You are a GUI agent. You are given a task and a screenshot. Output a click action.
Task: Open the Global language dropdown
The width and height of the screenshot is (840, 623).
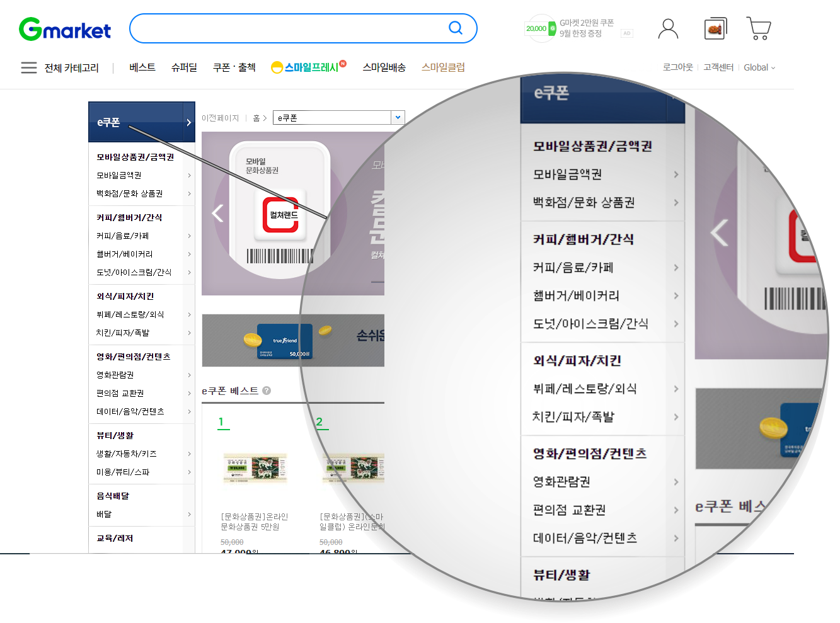click(x=759, y=67)
